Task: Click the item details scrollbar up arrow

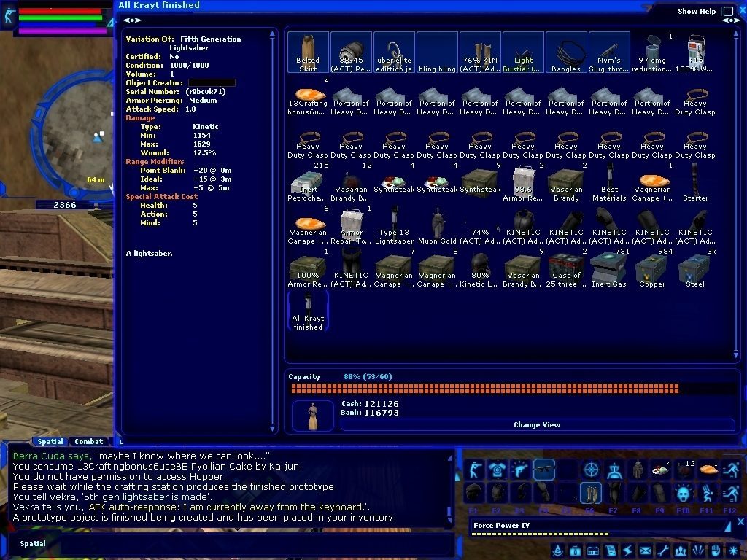Action: pos(273,34)
